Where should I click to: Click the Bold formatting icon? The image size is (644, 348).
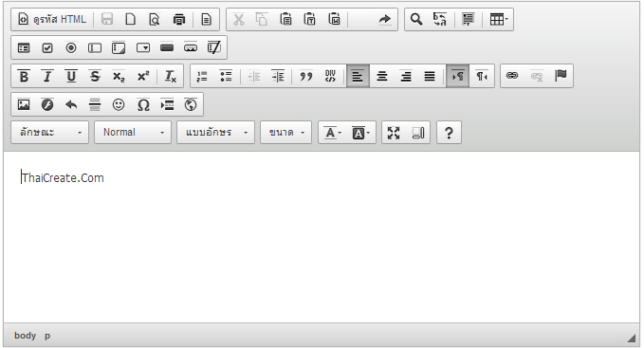[24, 76]
